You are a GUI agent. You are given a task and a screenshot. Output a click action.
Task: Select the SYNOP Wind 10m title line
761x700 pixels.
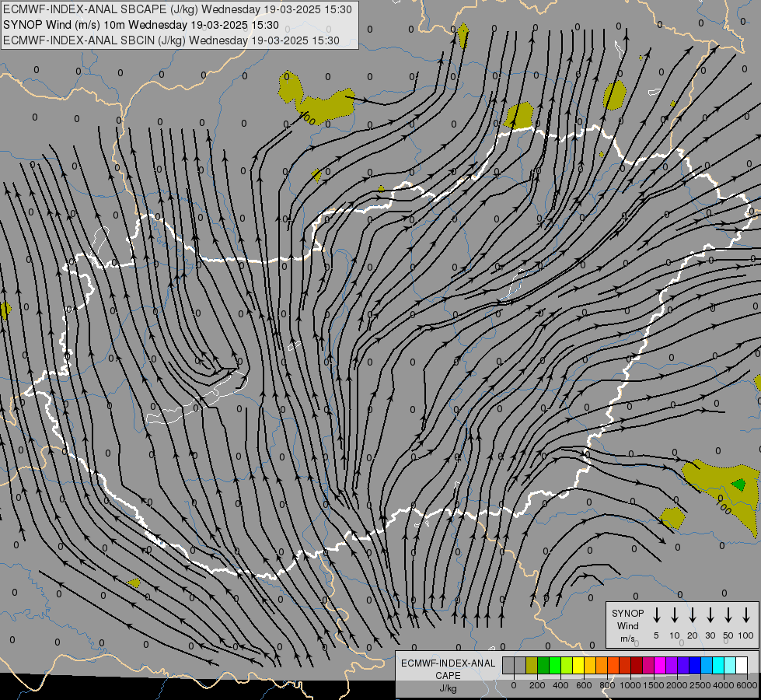(x=141, y=25)
